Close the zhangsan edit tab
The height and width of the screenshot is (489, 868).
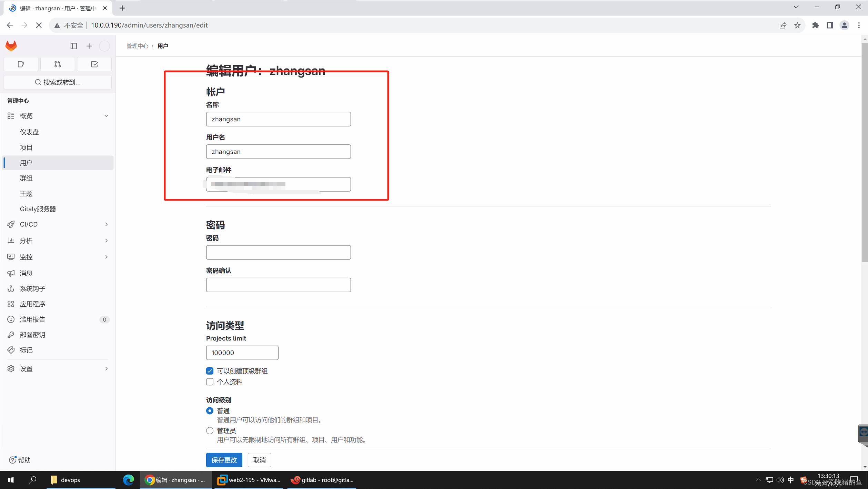click(105, 8)
